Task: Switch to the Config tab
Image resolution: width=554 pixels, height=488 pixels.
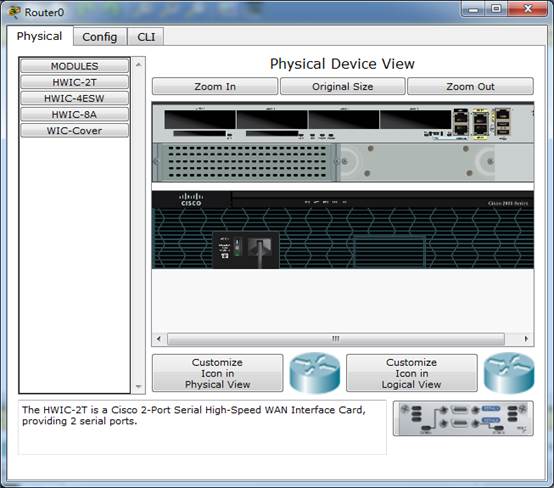Action: pos(100,37)
